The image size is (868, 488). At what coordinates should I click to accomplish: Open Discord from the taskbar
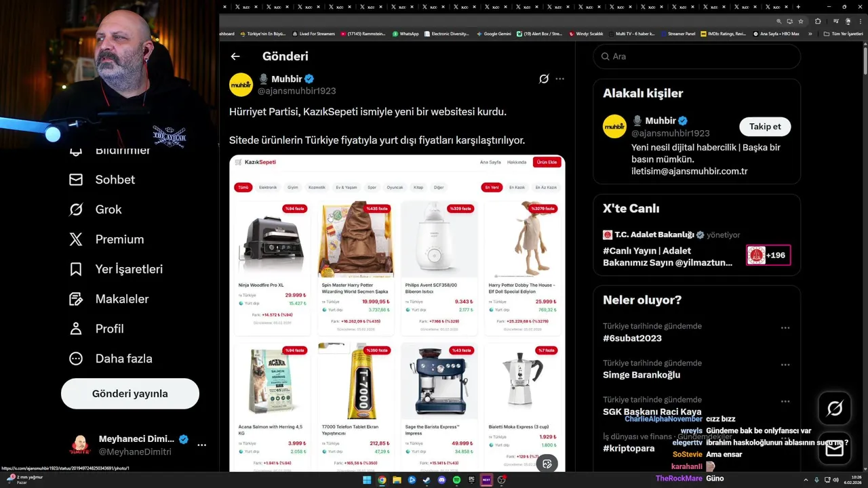(x=441, y=480)
